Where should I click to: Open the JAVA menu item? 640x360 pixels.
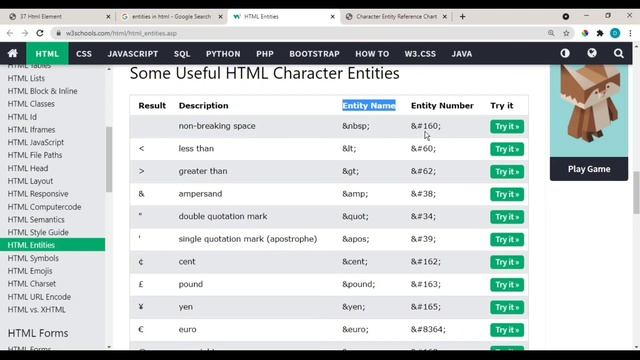point(462,53)
